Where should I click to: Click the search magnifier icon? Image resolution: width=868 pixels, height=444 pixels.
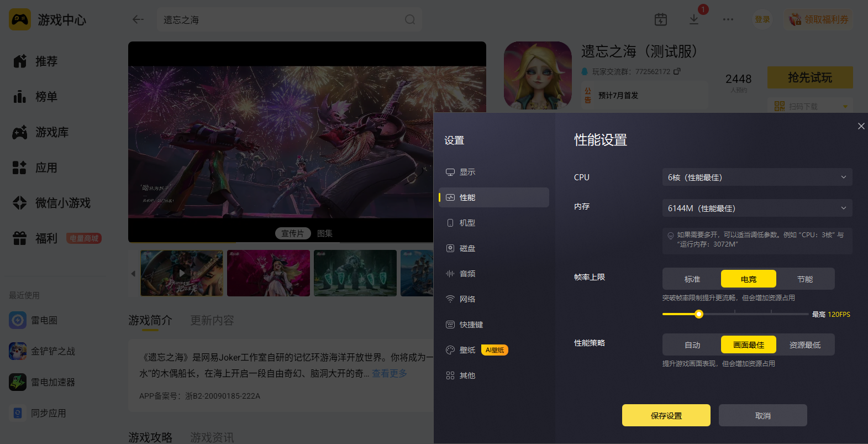(x=410, y=19)
